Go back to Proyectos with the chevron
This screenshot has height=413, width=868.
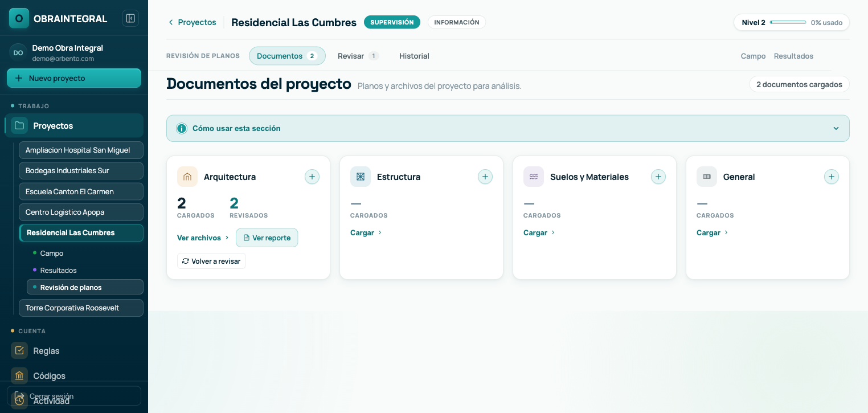point(170,22)
